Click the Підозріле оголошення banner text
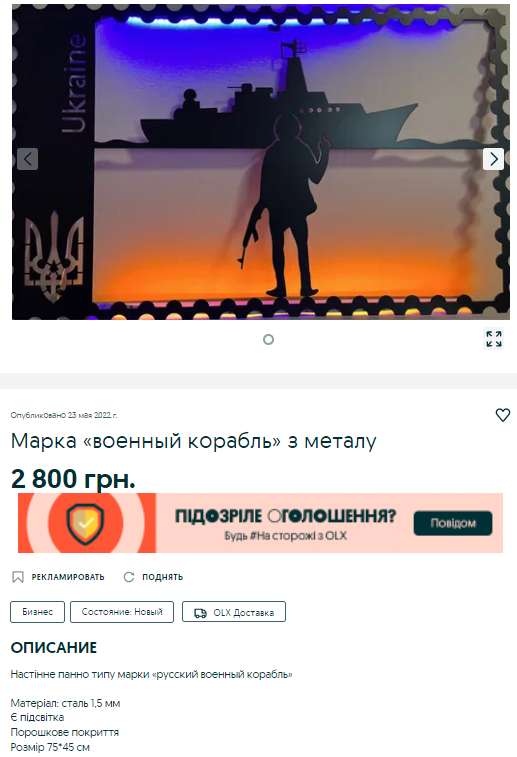This screenshot has height=757, width=517. coord(285,516)
